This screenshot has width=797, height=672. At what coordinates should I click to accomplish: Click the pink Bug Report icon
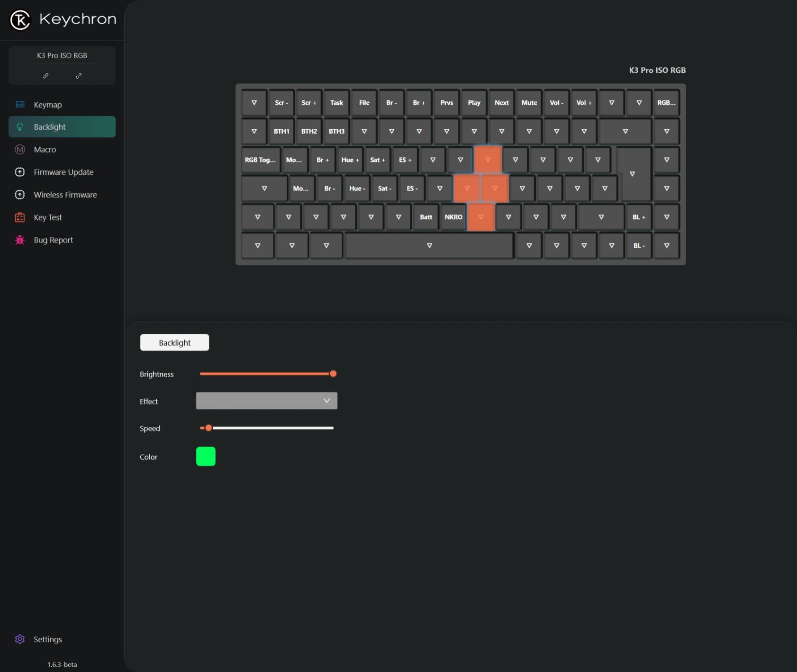pyautogui.click(x=20, y=240)
